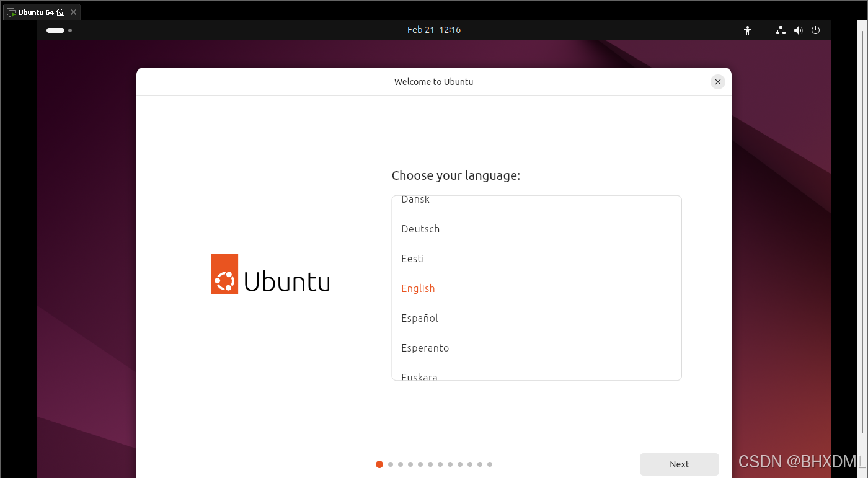The image size is (868, 478).
Task: Pick Euskara at the list bottom
Action: click(x=536, y=372)
